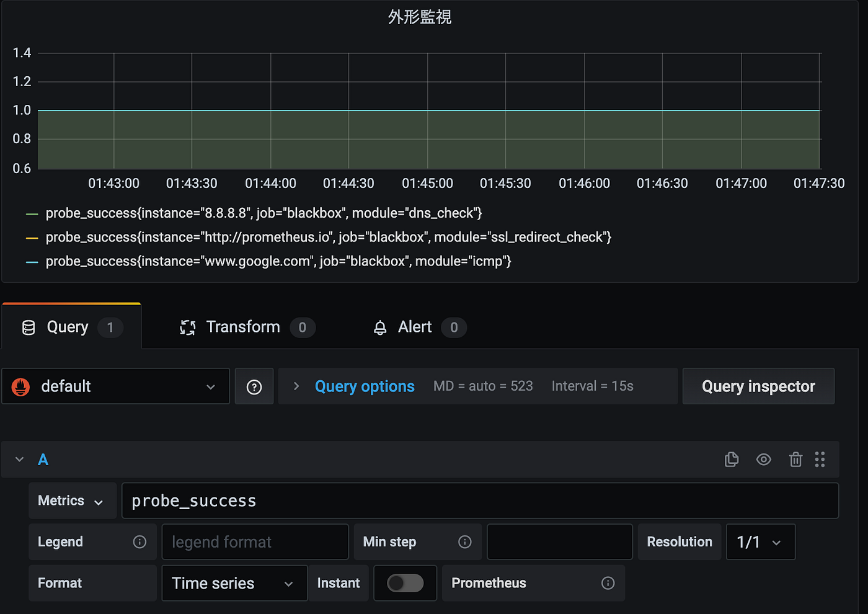Click the Legend field label
This screenshot has height=614, width=868.
point(60,542)
